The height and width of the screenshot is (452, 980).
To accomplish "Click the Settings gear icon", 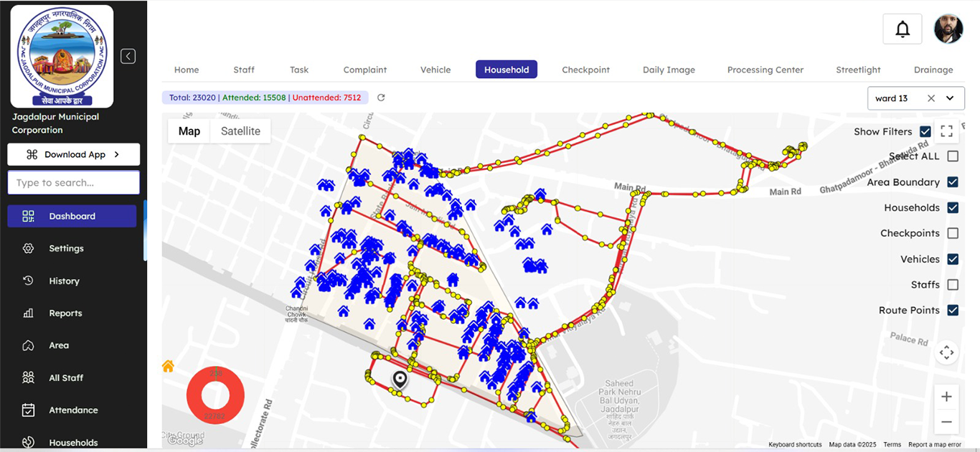I will 28,248.
